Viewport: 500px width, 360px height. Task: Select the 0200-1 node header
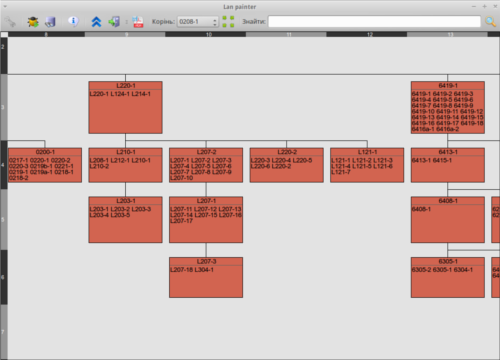45,152
